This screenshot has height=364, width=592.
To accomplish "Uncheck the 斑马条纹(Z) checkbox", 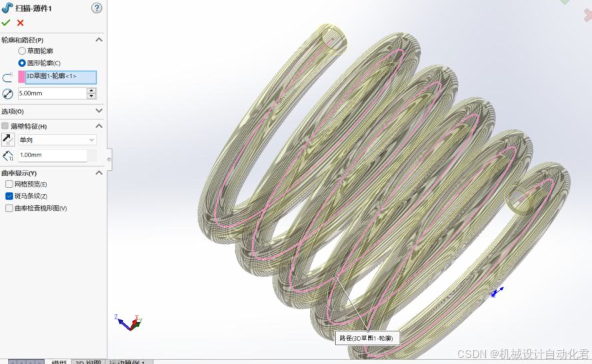I will [9, 196].
